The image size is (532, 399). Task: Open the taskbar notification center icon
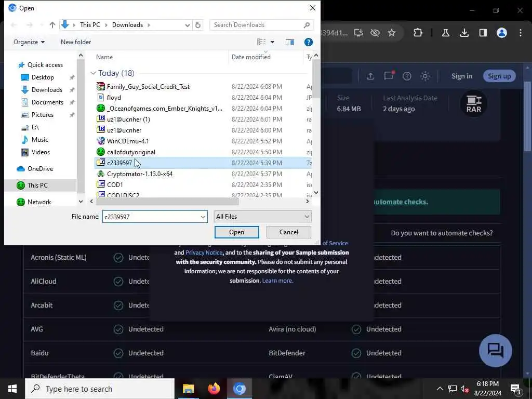[516, 389]
